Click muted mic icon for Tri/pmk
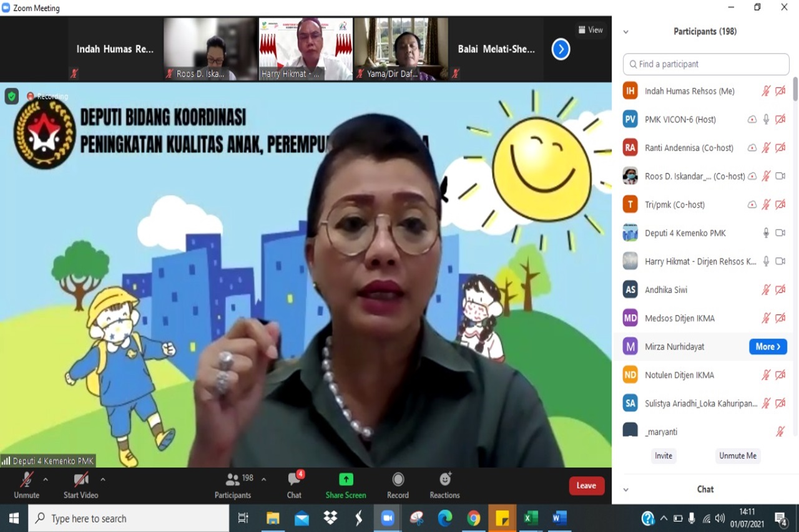Screen dimensions: 799x532 point(766,205)
